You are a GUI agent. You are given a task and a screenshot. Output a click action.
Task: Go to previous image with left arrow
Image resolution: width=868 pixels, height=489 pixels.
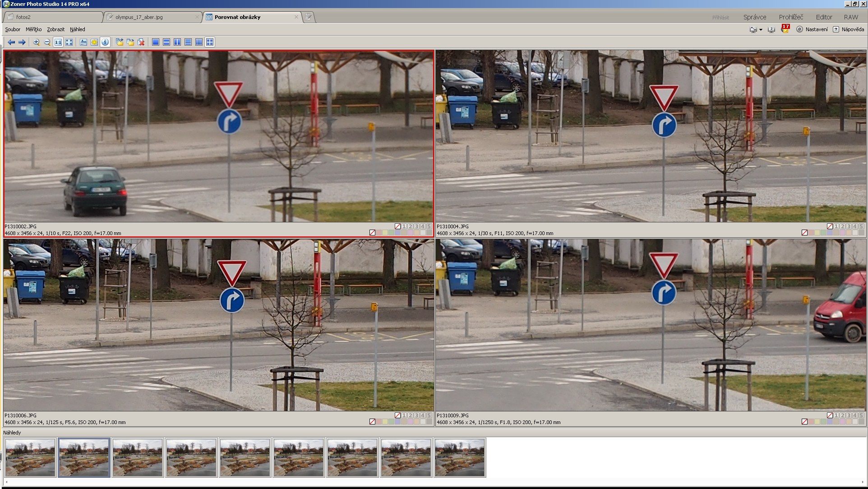pyautogui.click(x=11, y=42)
